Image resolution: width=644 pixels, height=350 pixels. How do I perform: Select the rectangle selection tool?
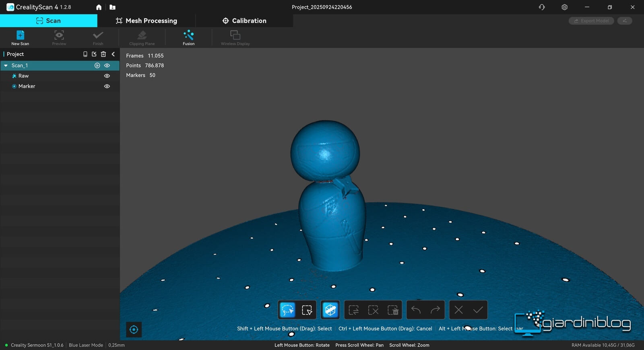[307, 310]
